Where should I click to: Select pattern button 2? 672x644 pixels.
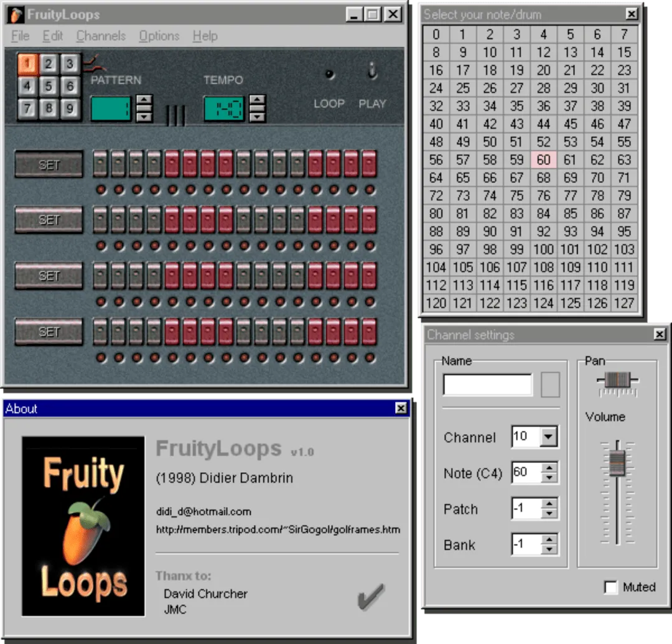pyautogui.click(x=49, y=64)
